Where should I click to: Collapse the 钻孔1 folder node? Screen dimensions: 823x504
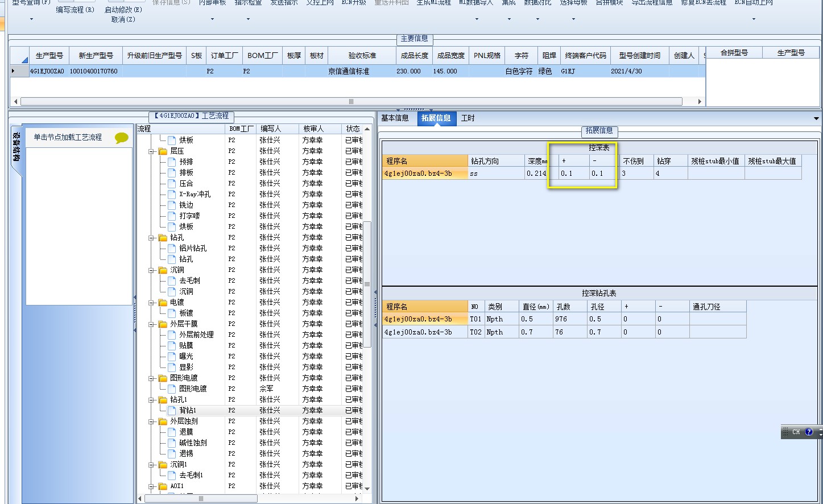coord(152,400)
